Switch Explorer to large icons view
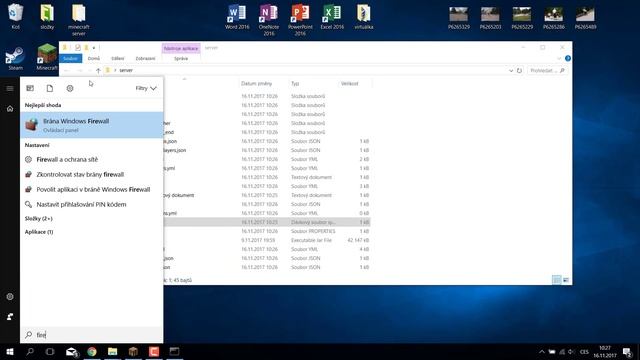640x360 pixels. pos(566,280)
